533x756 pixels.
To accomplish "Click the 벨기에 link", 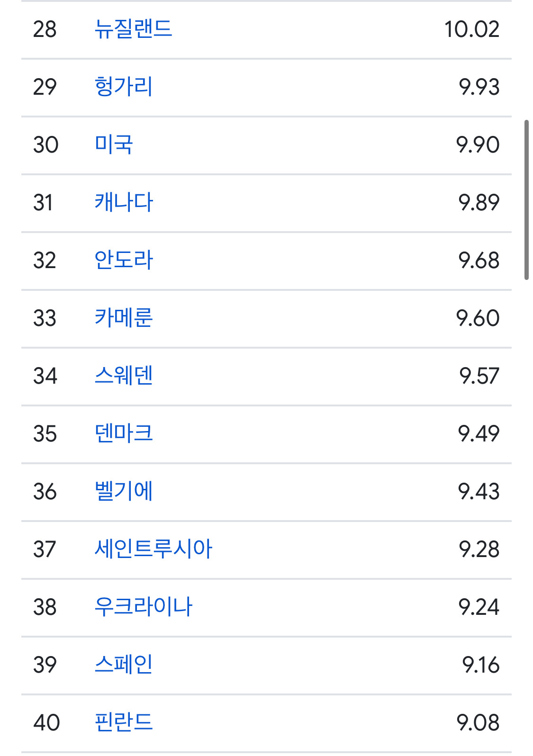I will click(x=124, y=491).
